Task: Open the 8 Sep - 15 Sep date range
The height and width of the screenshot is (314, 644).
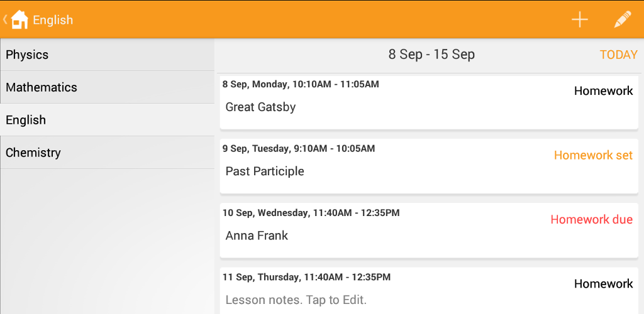Action: coord(431,55)
